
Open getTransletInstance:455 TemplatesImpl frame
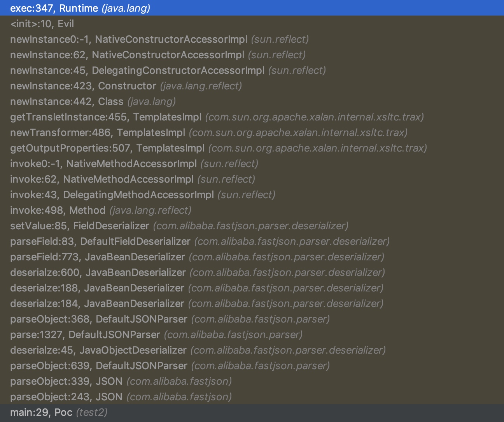[252, 117]
